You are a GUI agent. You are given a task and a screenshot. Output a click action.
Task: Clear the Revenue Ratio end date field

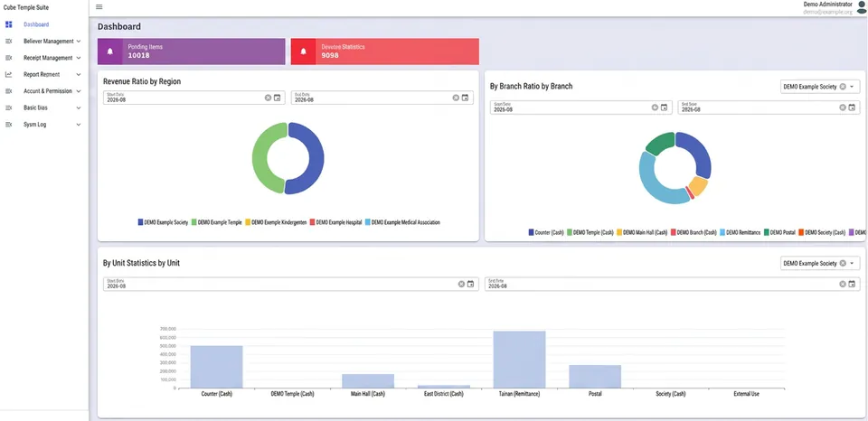(456, 98)
